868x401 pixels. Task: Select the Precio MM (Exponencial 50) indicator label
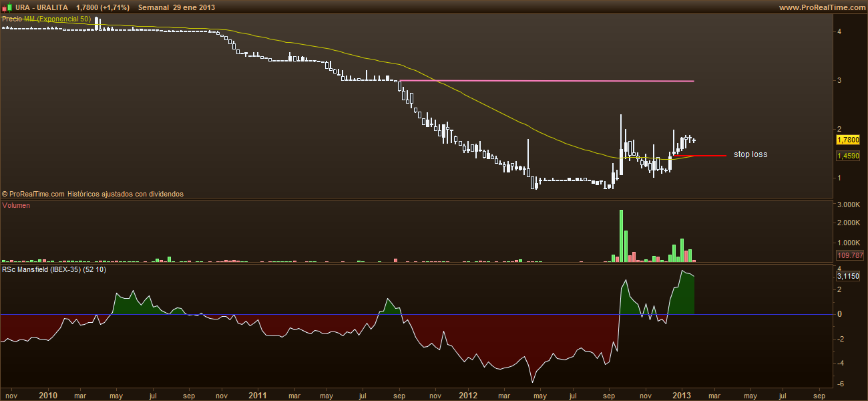[47, 19]
